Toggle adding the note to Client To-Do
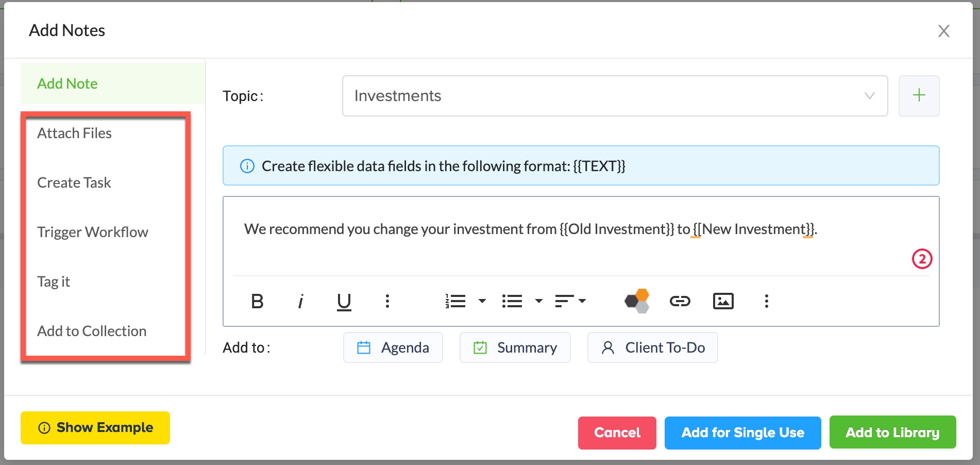Screen dimensions: 980x465 (x=652, y=347)
